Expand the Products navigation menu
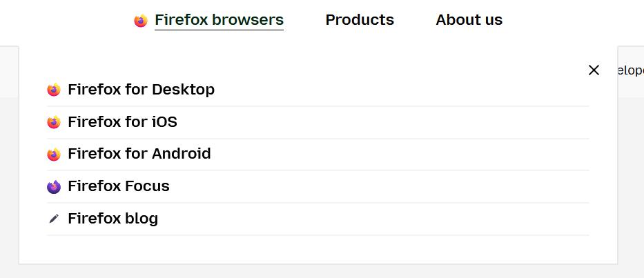Viewport: 644px width, 278px height. click(360, 20)
